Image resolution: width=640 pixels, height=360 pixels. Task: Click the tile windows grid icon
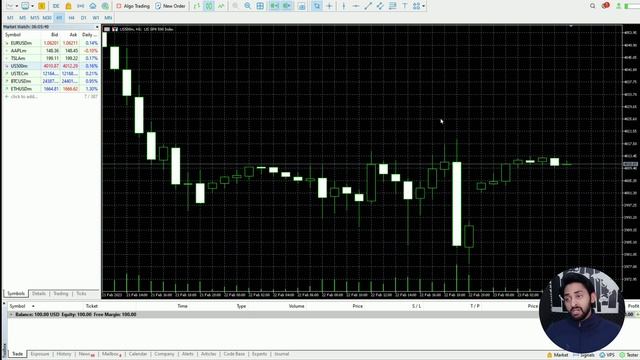(260, 6)
